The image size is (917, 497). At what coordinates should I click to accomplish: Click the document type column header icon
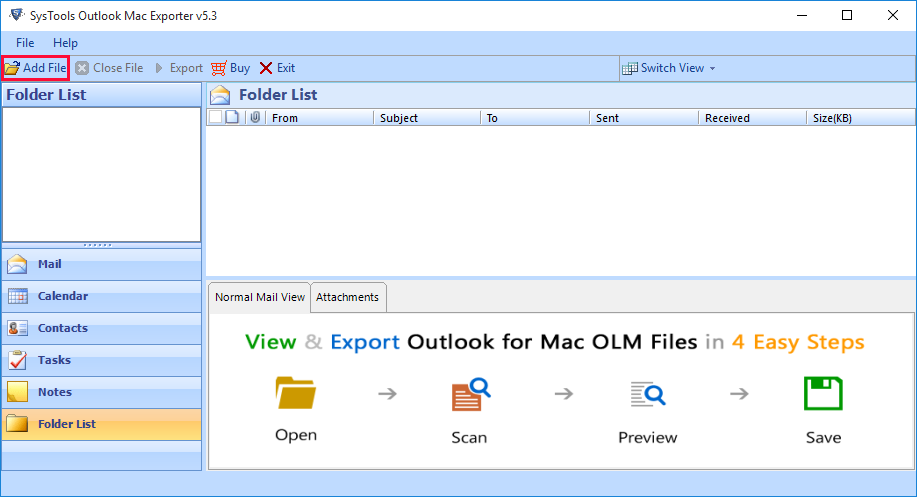point(232,117)
